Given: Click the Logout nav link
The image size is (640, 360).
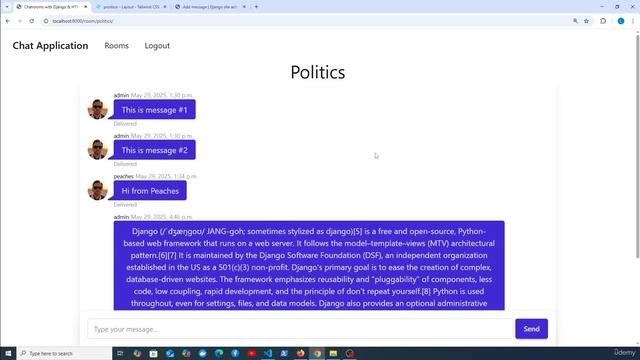Looking at the screenshot, I should pos(157,46).
